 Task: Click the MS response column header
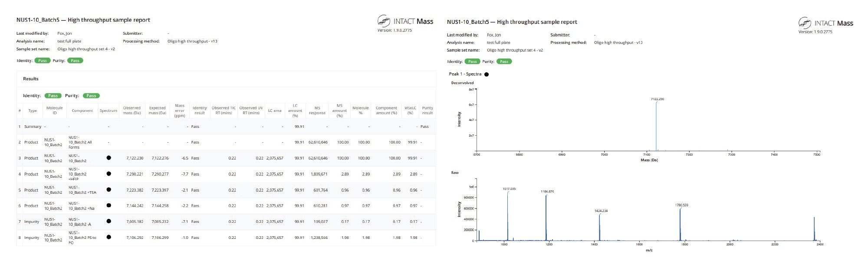tap(317, 111)
